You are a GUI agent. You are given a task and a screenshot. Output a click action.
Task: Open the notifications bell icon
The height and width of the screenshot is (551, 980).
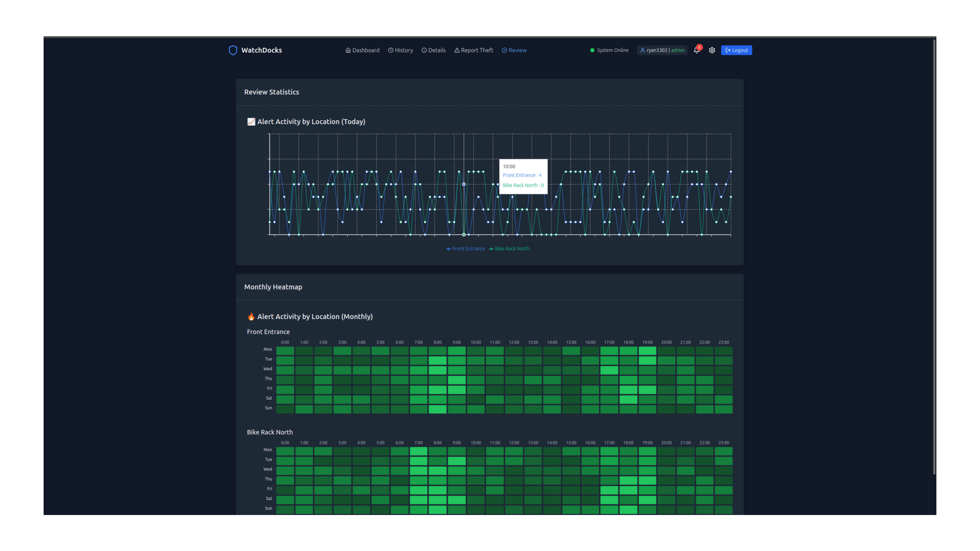[696, 51]
